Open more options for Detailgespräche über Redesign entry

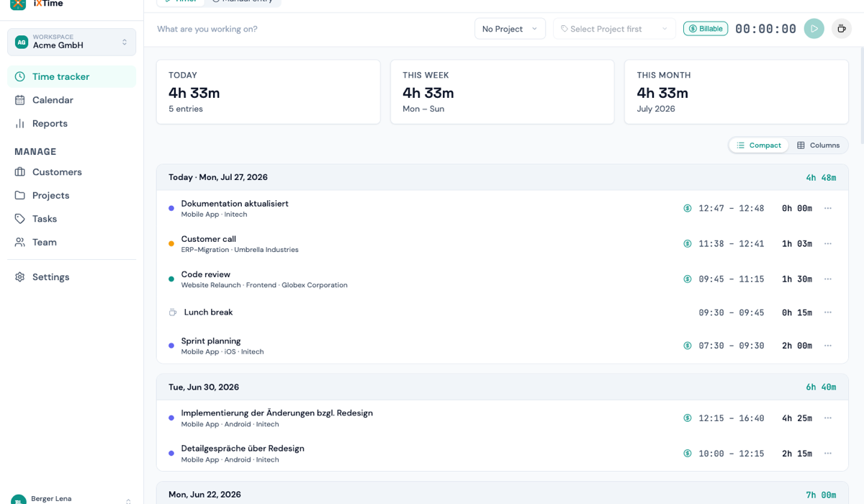(x=828, y=454)
